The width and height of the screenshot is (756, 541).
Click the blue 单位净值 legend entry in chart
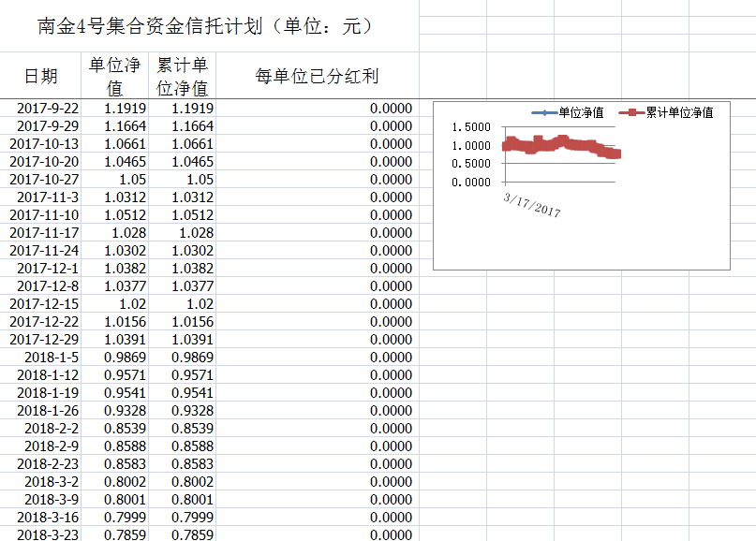click(x=568, y=113)
